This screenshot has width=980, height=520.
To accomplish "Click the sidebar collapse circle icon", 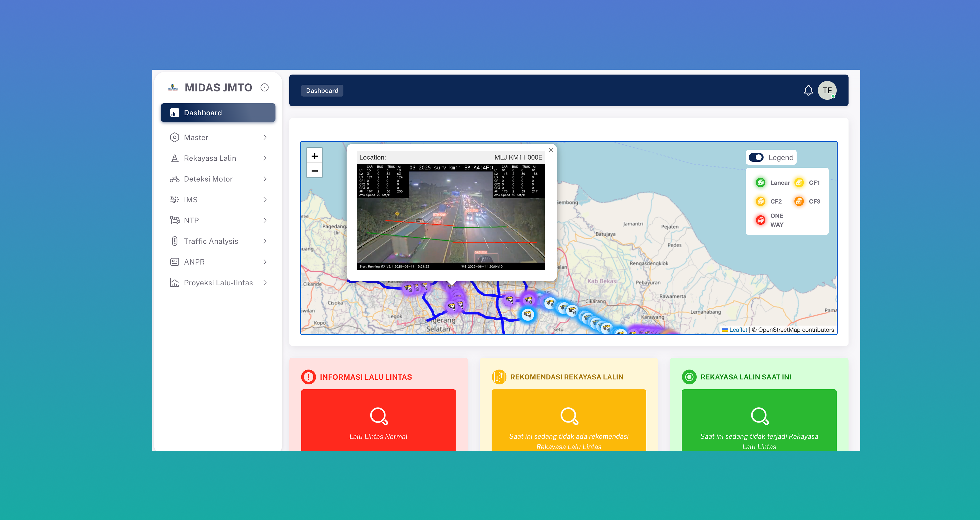I will tap(264, 87).
